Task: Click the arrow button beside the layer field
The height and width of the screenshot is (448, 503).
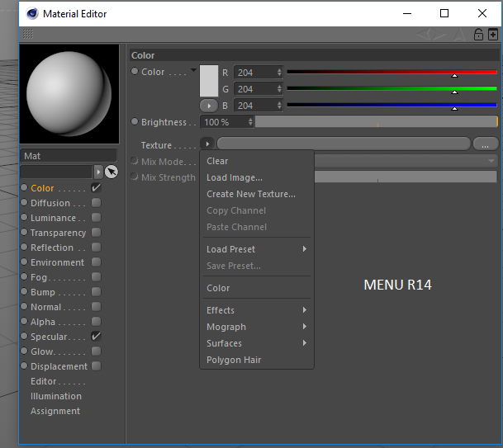Action: (98, 172)
